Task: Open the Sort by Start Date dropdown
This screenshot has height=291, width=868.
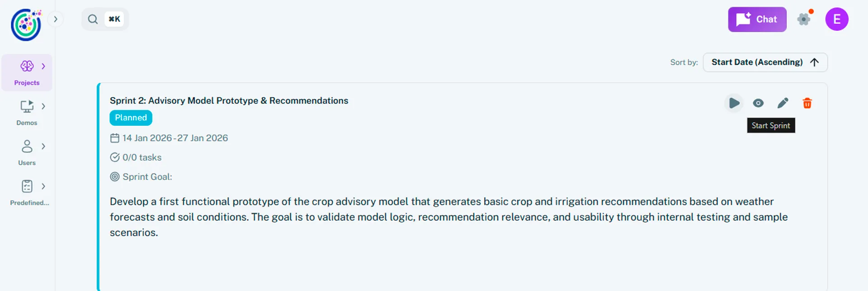Action: [765, 62]
